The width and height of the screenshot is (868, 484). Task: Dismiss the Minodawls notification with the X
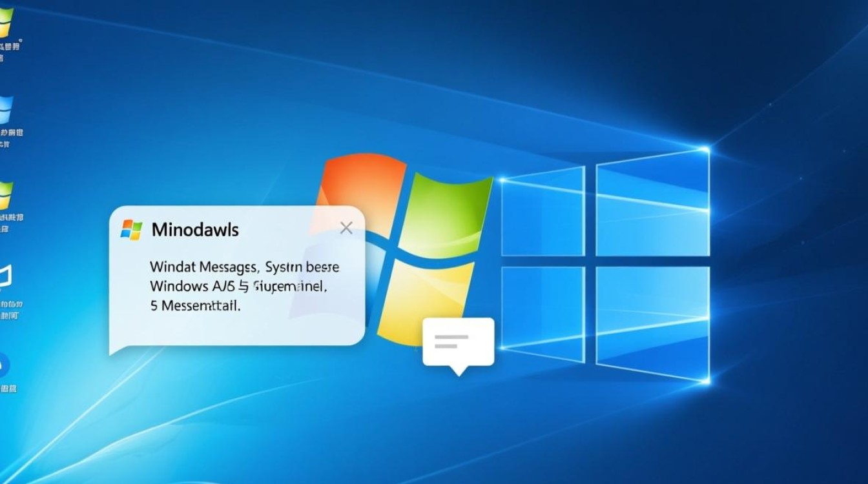(346, 228)
